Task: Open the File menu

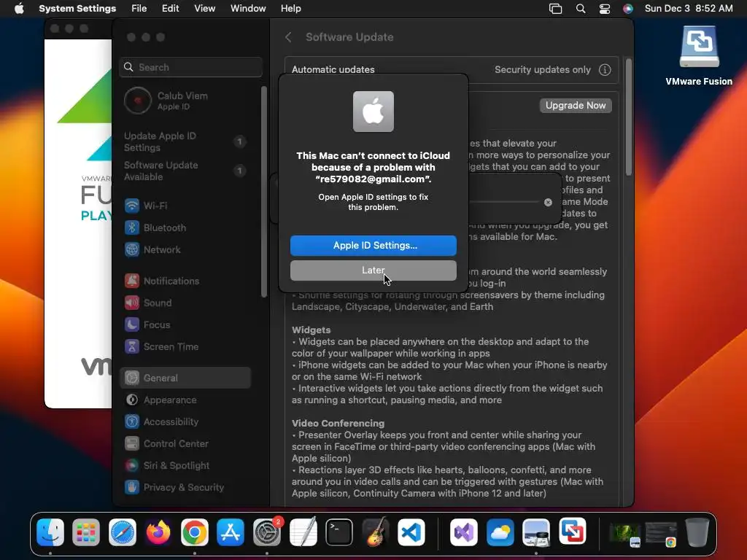Action: pos(139,9)
